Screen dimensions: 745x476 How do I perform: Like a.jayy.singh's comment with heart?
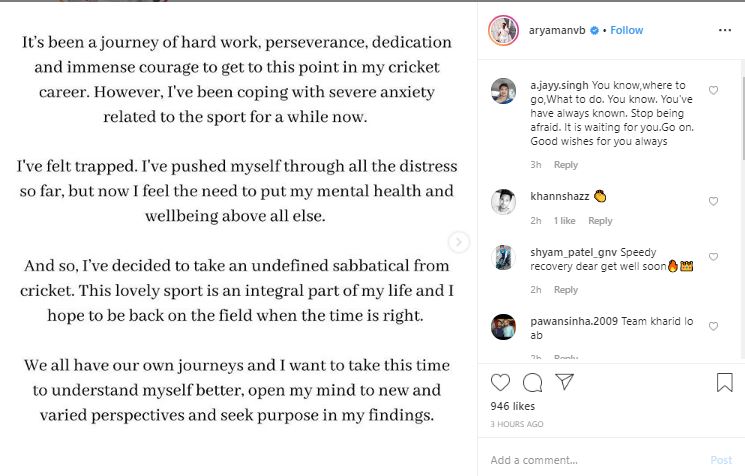pos(713,90)
